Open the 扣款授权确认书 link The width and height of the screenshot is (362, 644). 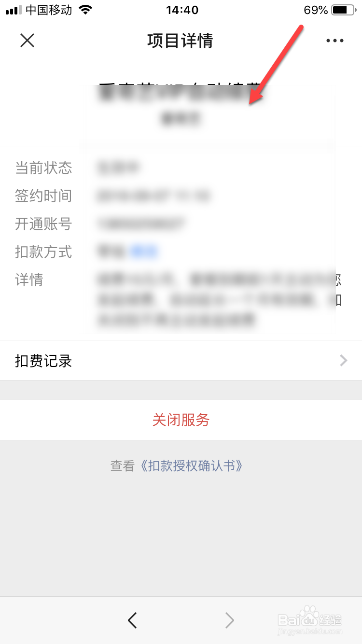pos(192,466)
